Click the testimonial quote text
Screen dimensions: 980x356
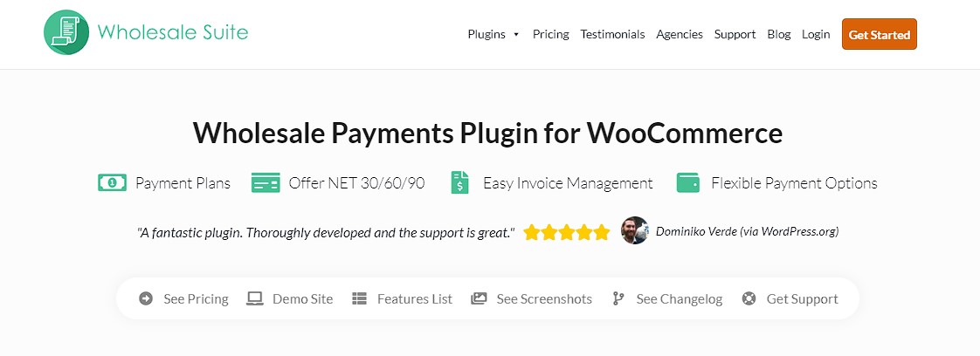pyautogui.click(x=326, y=232)
